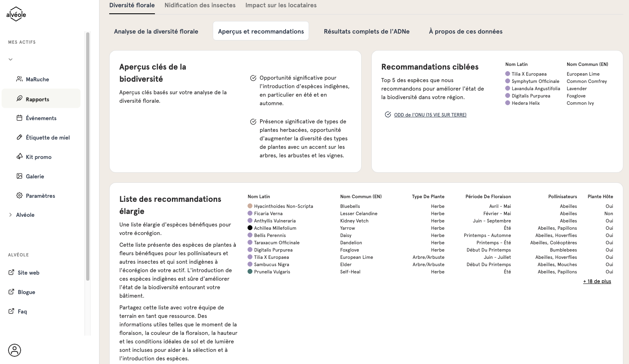
Task: Open Étiquette de miel page
Action: click(41, 138)
